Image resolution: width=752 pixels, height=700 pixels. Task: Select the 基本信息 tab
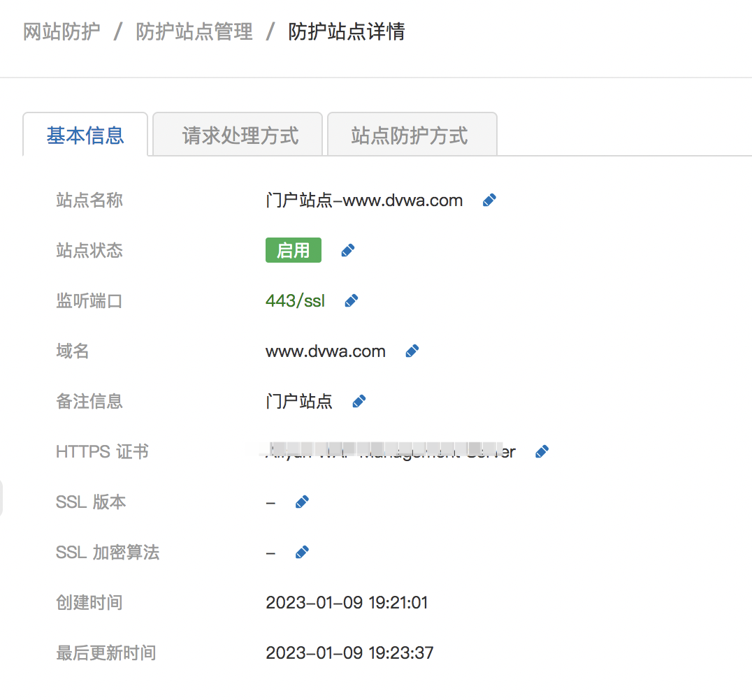click(x=85, y=135)
